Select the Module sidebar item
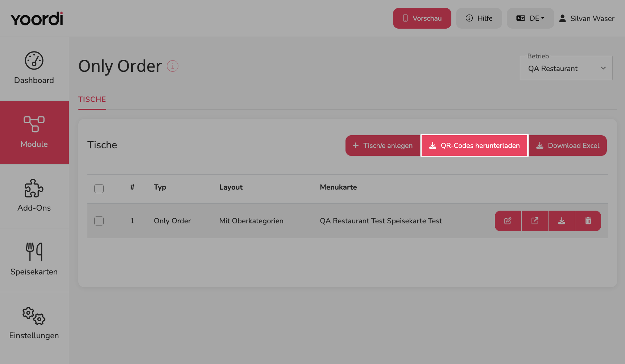The width and height of the screenshot is (625, 364). pyautogui.click(x=34, y=132)
